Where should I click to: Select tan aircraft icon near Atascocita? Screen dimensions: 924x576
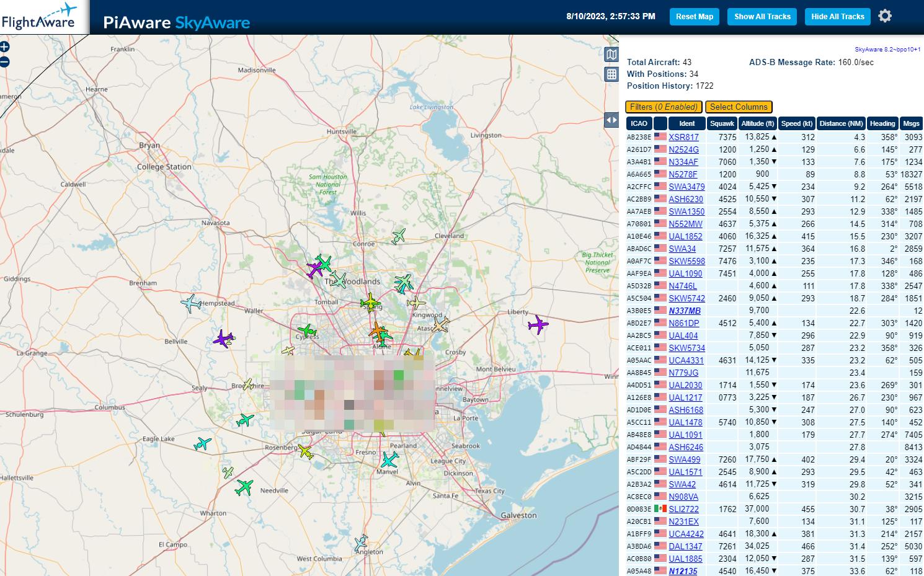click(x=440, y=324)
